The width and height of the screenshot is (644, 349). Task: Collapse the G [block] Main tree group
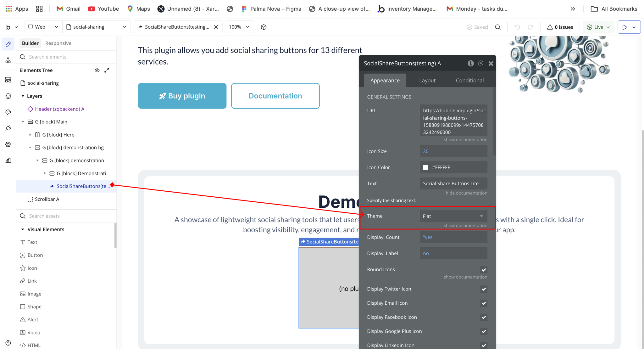click(x=23, y=122)
